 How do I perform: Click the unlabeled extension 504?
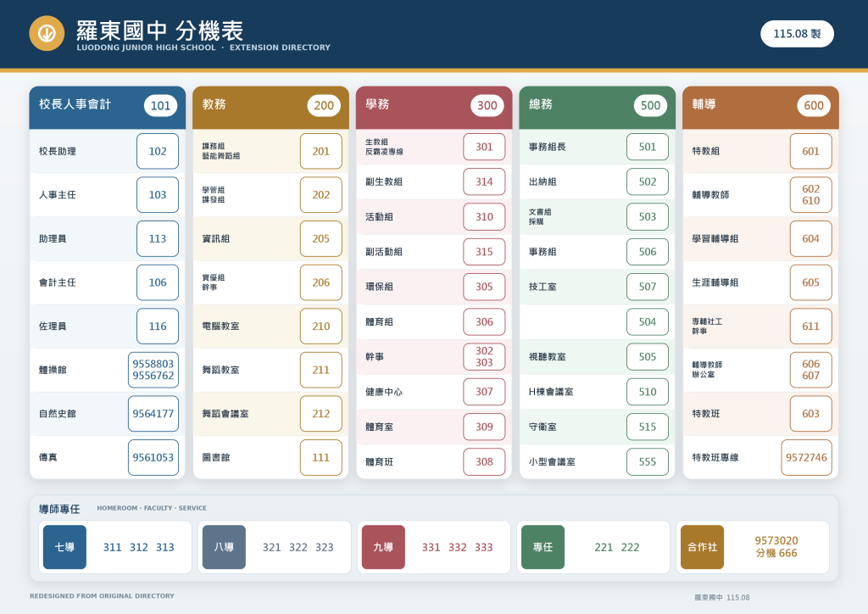point(648,321)
